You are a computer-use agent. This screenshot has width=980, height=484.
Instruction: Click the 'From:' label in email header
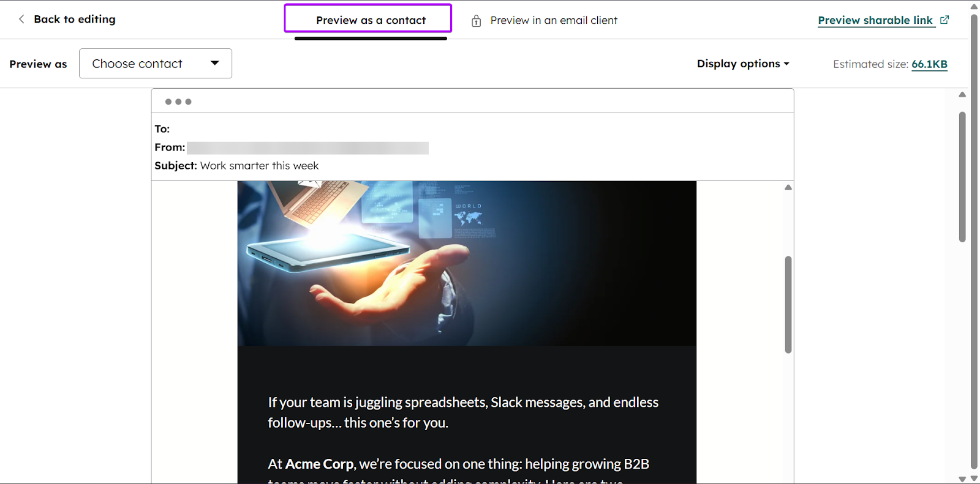[170, 147]
